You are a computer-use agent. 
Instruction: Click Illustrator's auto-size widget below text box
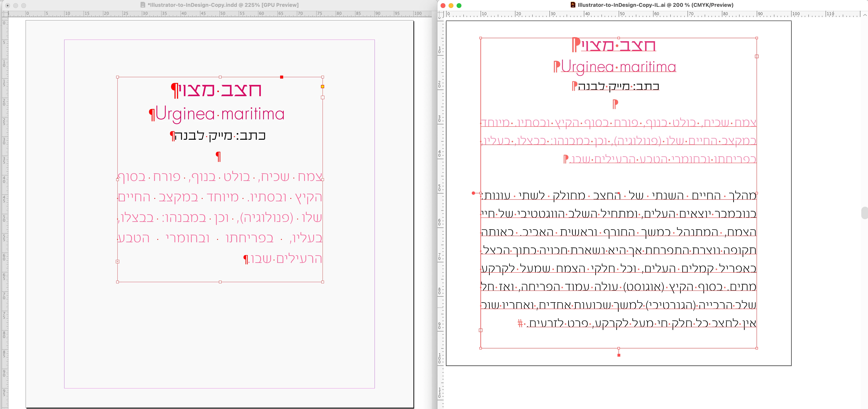pos(619,355)
